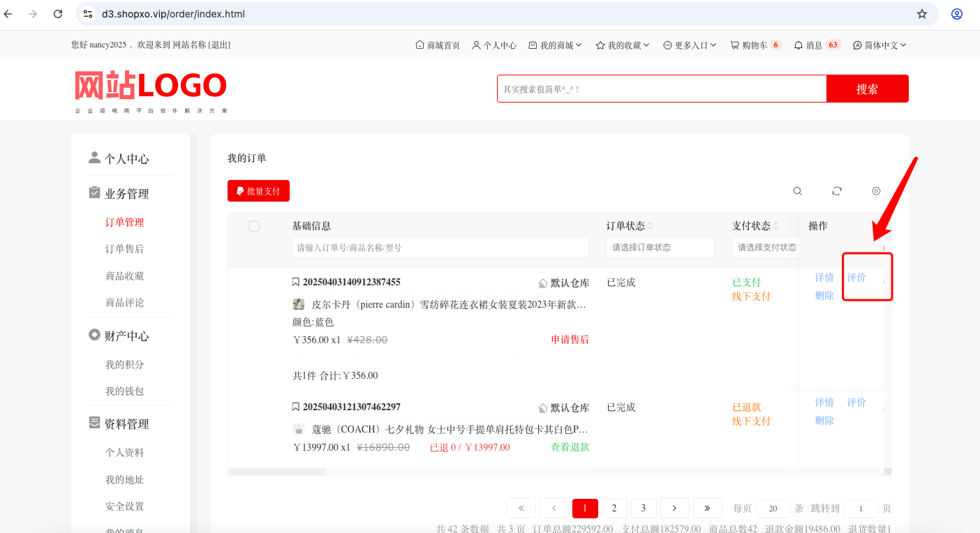
Task: Open 请选择支付状态 filter dropdown
Action: (x=766, y=248)
